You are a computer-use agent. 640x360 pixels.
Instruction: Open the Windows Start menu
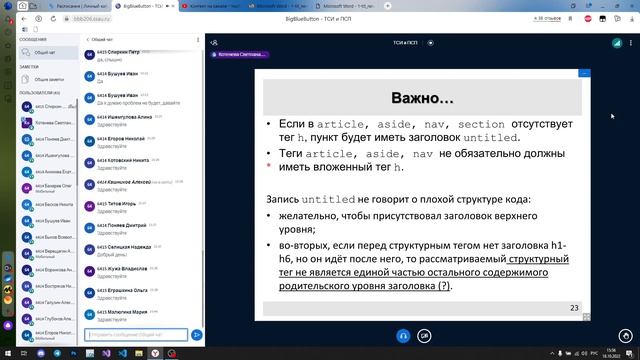click(x=7, y=353)
